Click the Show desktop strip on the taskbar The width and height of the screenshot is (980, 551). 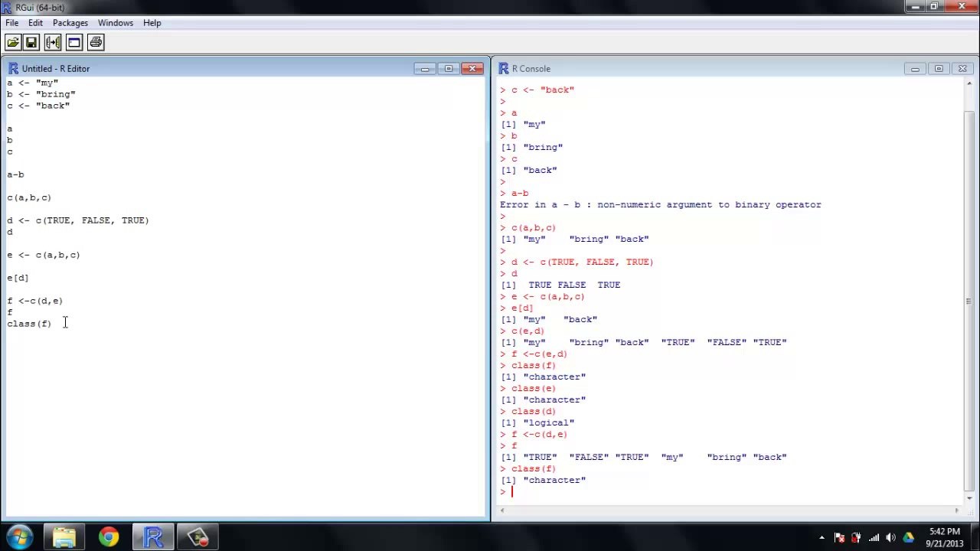tap(974, 537)
